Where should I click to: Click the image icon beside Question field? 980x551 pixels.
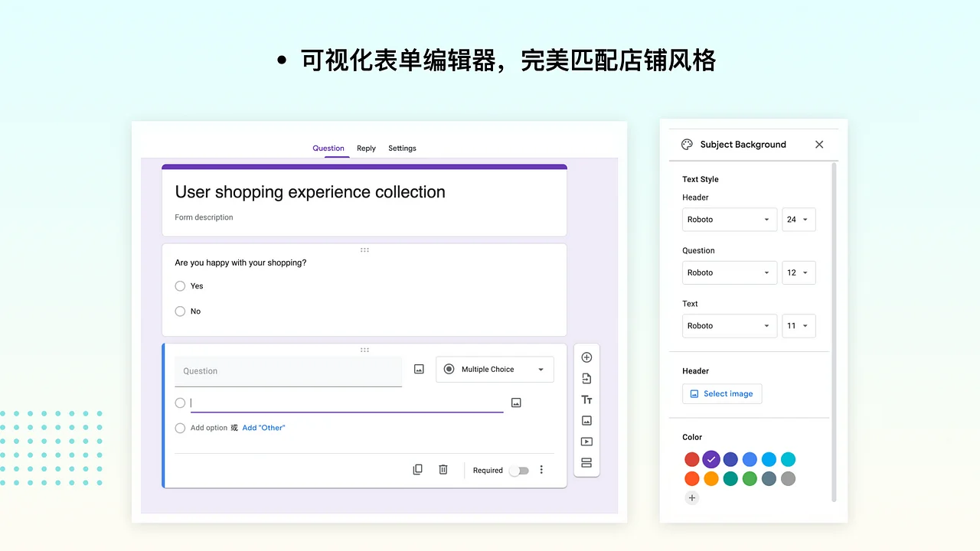coord(419,369)
